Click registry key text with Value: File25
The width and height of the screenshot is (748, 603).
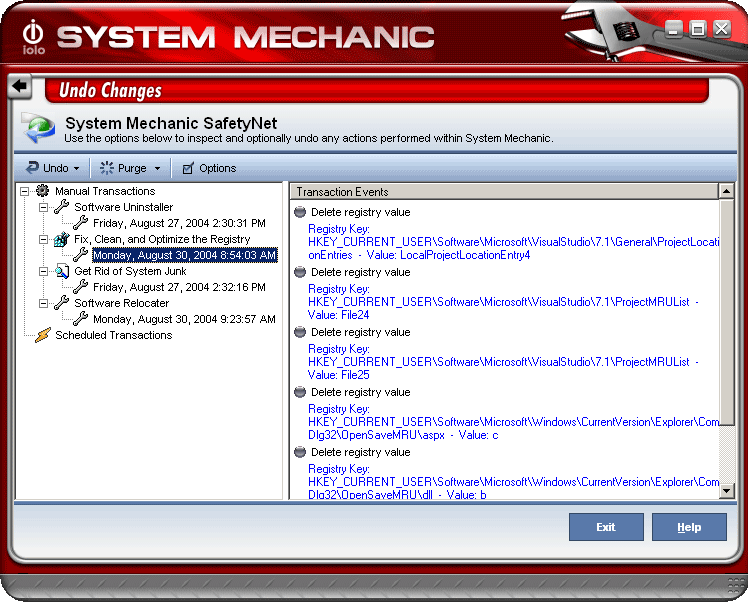[x=503, y=362]
